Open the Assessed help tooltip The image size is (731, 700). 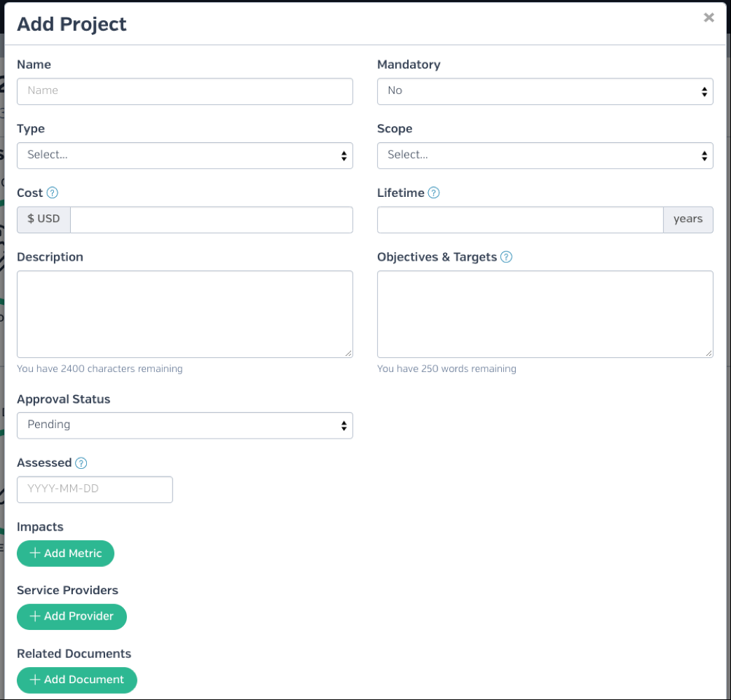(81, 462)
